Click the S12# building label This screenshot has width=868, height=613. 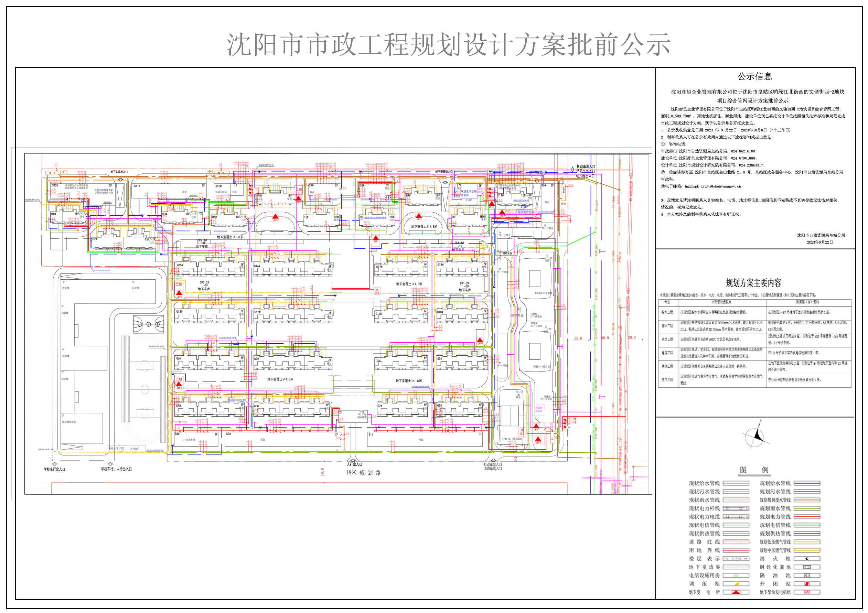(55, 185)
